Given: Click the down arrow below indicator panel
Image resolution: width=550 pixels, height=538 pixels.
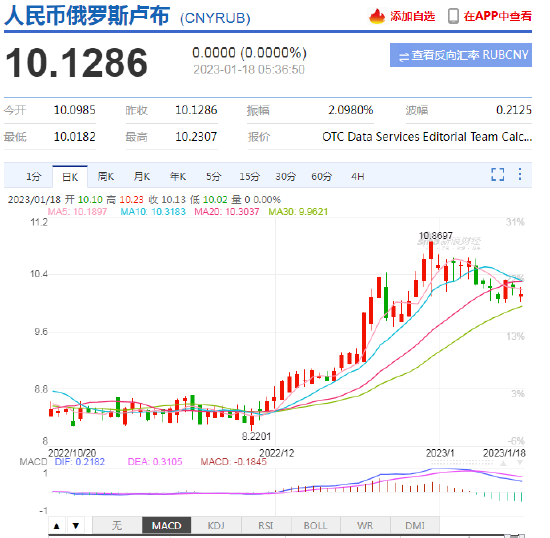Looking at the screenshot, I should click(x=76, y=526).
